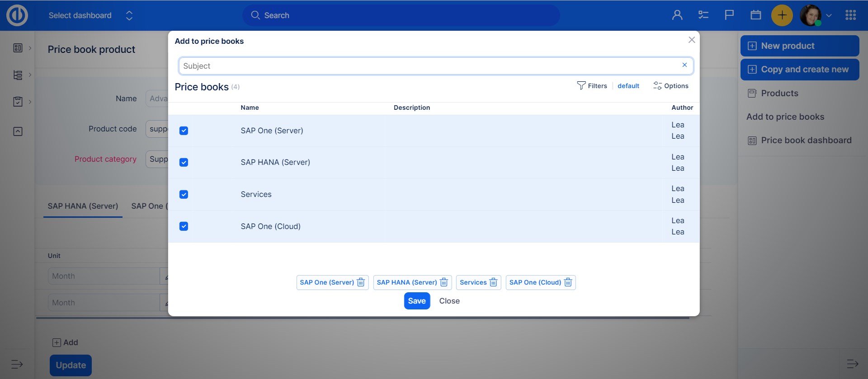This screenshot has width=868, height=379.
Task: Click the flag icon in the header
Action: 729,15
